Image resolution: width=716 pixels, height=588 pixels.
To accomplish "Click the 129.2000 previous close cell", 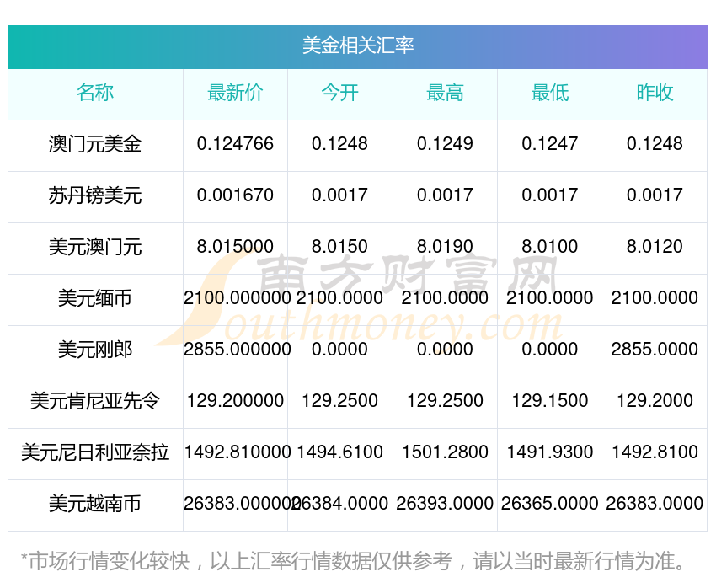I will (x=655, y=401).
